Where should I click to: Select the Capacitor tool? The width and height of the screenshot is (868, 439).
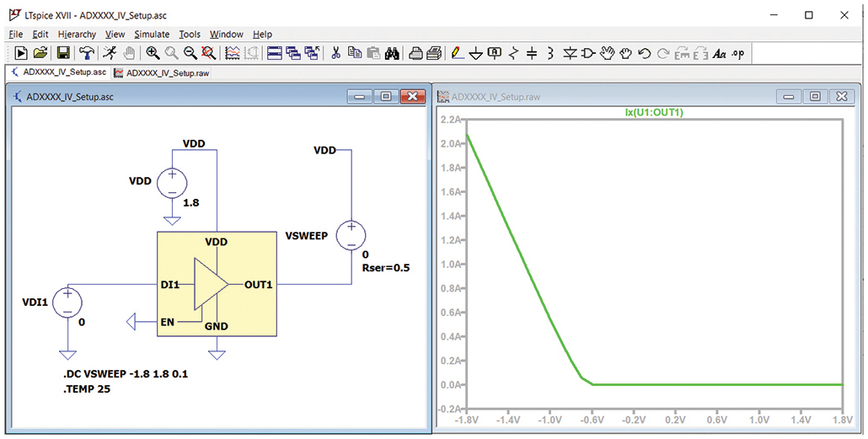(532, 53)
